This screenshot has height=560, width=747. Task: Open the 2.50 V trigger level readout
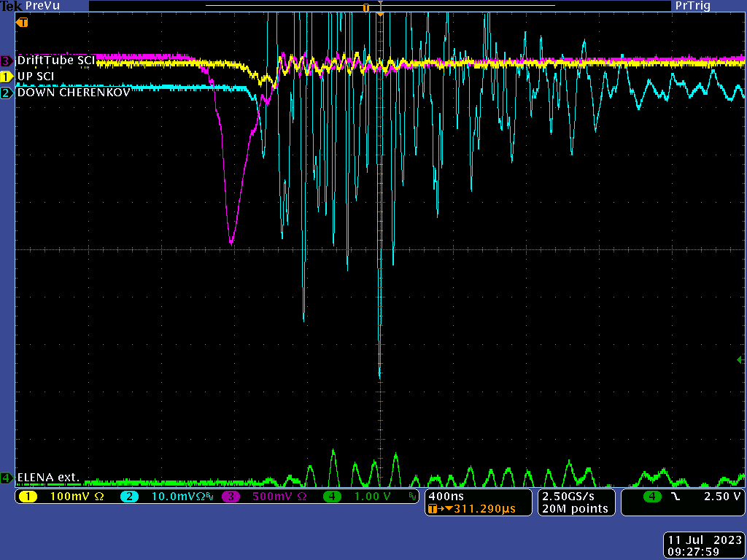pyautogui.click(x=721, y=497)
